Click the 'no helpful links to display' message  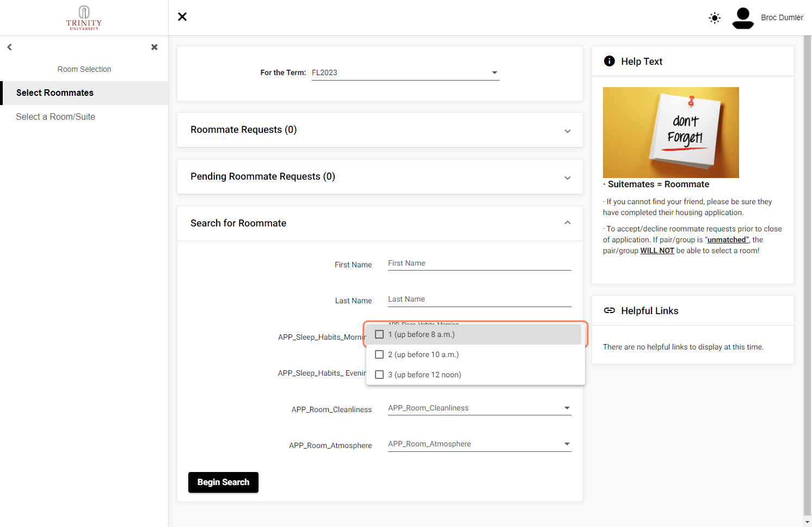[x=683, y=347]
